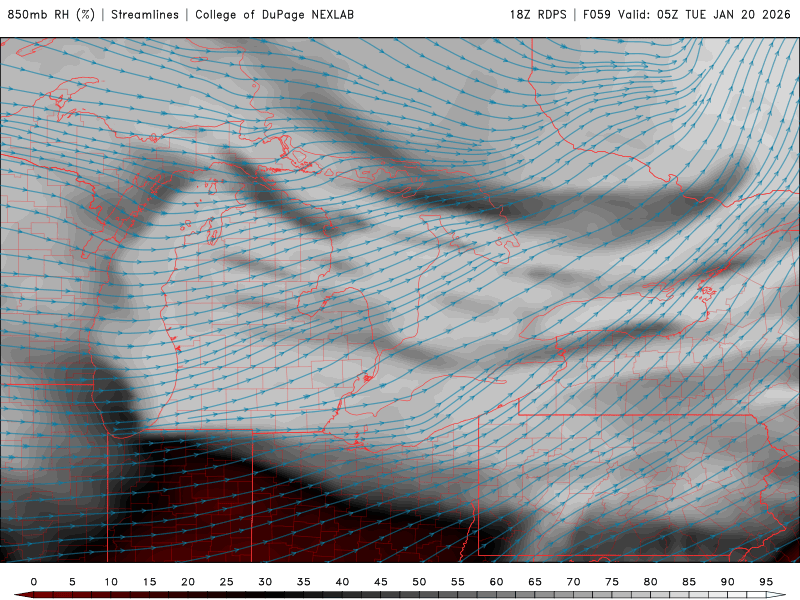Click the white swatch at the colorbar's high end
800x600 pixels.
tap(776, 595)
